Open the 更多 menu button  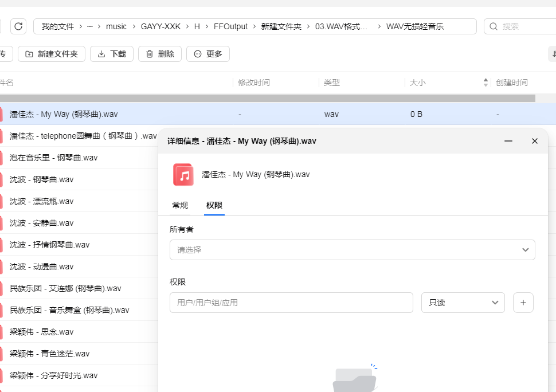point(208,54)
